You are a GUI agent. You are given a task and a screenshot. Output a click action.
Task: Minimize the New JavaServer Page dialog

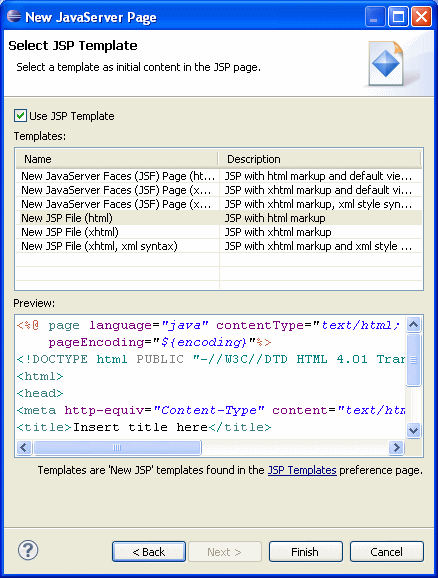tap(375, 17)
